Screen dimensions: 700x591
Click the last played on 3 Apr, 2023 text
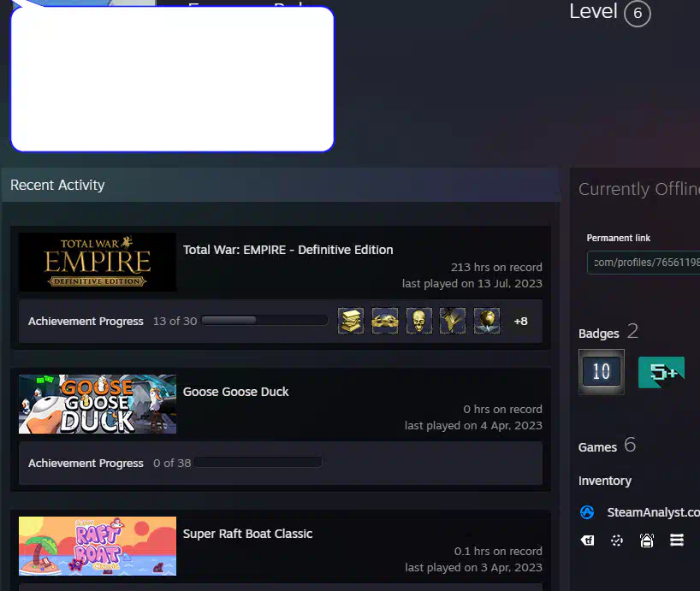coord(474,567)
